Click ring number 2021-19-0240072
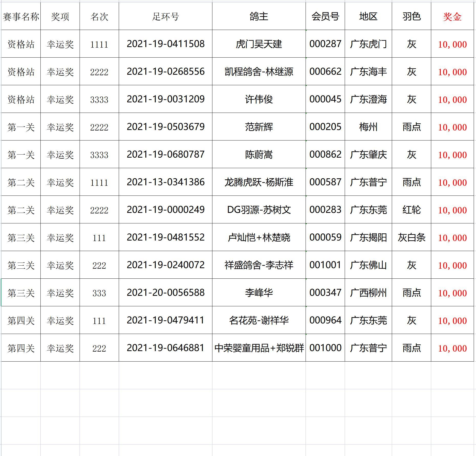 (166, 265)
